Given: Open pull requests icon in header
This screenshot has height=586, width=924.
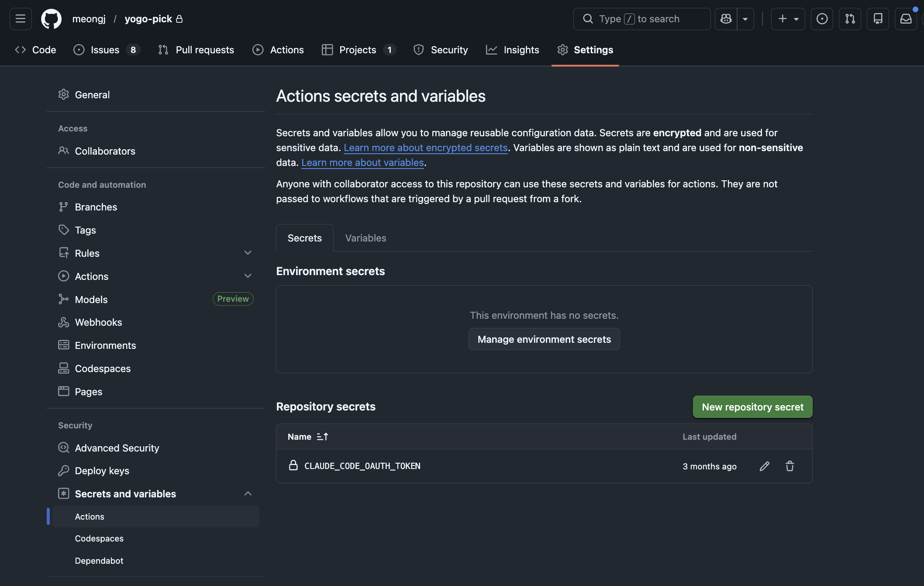Looking at the screenshot, I should [850, 19].
